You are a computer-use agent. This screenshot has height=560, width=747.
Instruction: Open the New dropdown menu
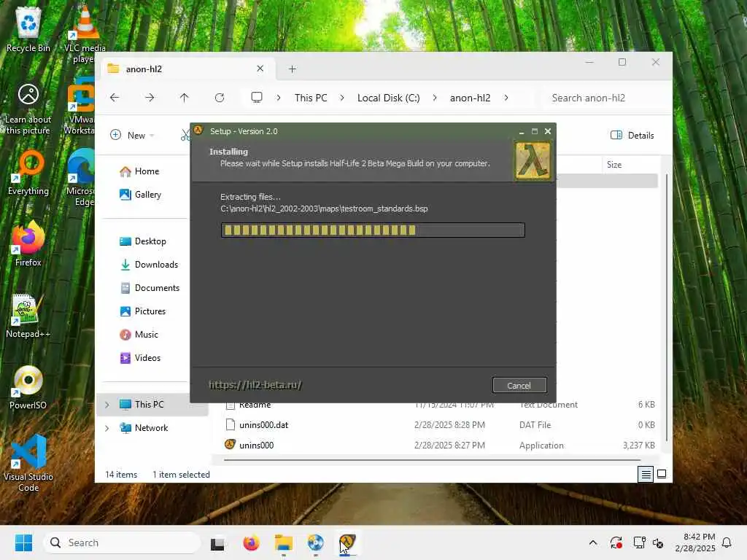[x=132, y=135]
